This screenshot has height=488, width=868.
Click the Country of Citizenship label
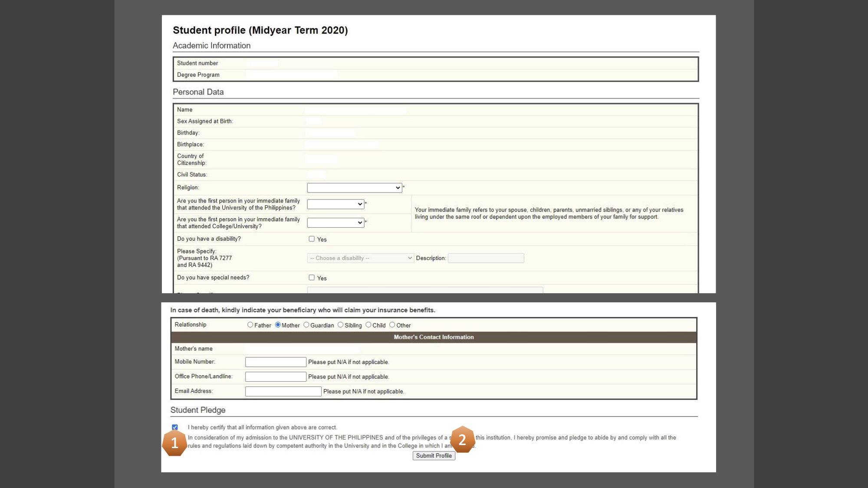(x=191, y=160)
